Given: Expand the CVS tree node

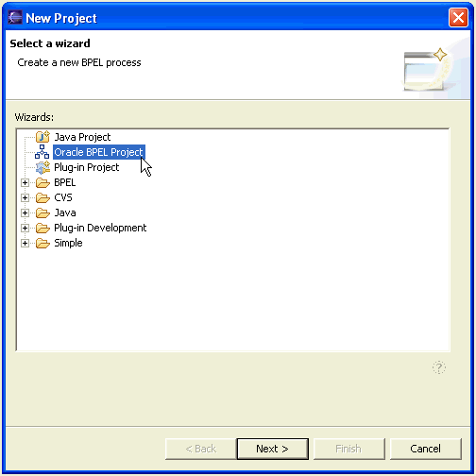Looking at the screenshot, I should coord(25,197).
